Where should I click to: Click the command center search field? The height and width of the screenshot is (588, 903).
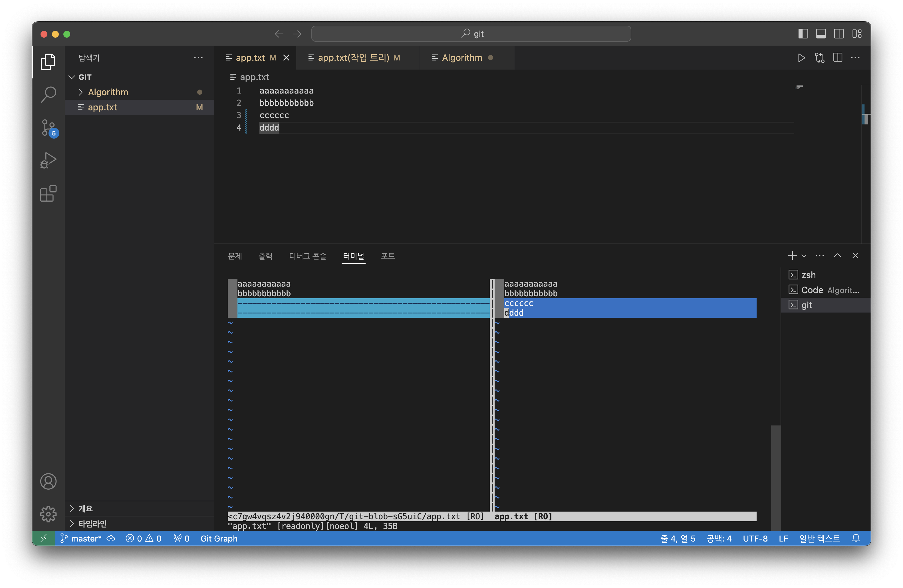point(471,34)
